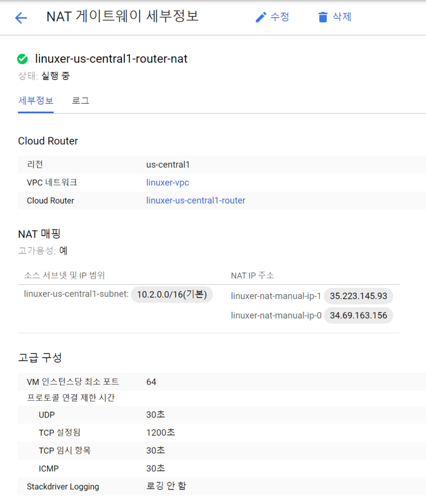
Task: Click the 35.223.145.93 NAT IP chip
Action: point(358,296)
